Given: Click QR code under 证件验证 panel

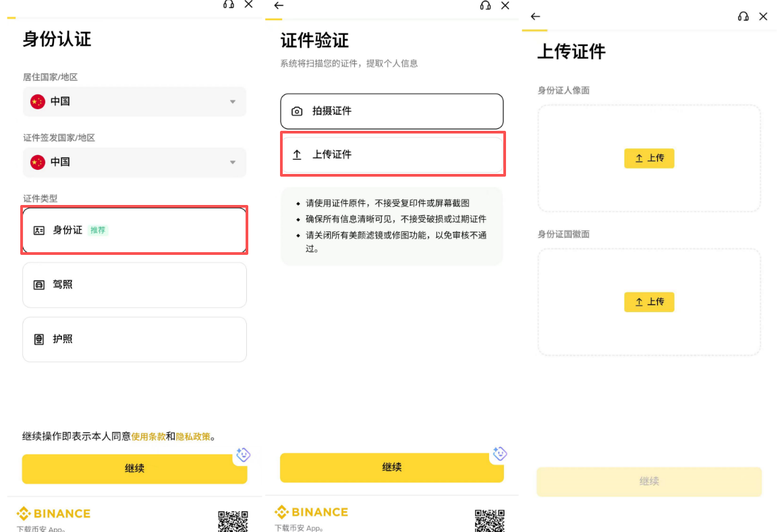Looking at the screenshot, I should coord(490,521).
